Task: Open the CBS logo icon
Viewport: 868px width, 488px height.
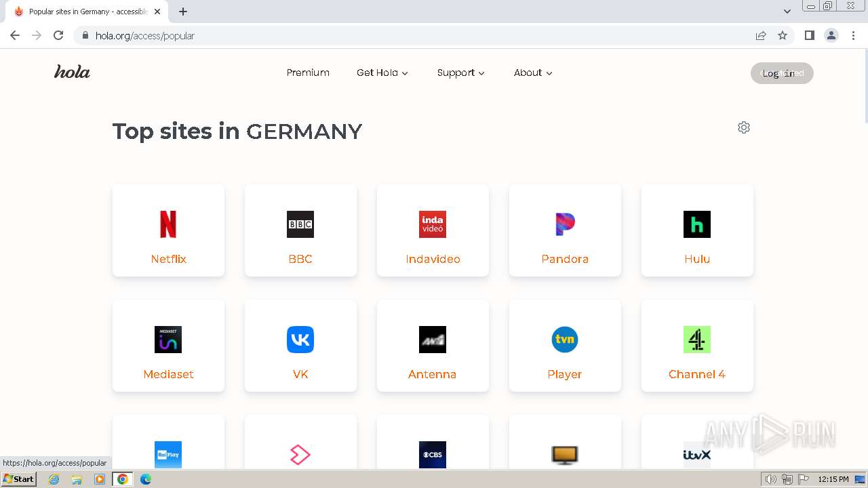Action: [x=433, y=455]
